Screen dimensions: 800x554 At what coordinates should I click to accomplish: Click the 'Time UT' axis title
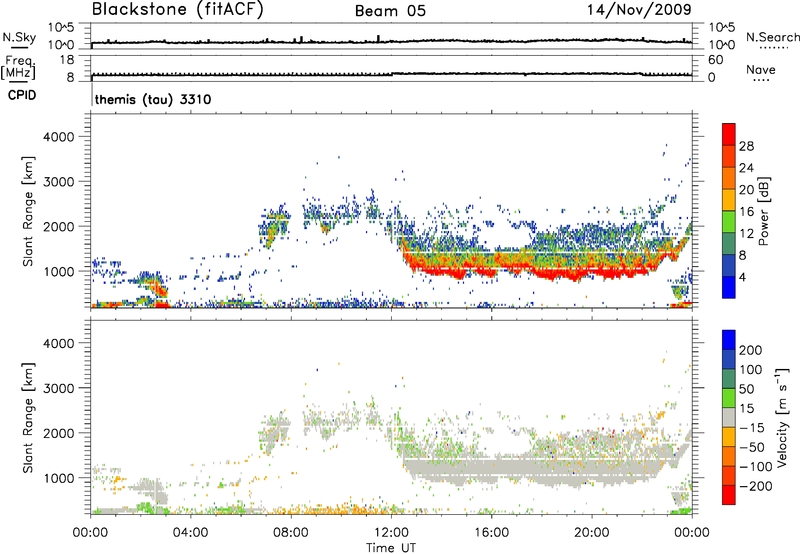click(x=391, y=548)
